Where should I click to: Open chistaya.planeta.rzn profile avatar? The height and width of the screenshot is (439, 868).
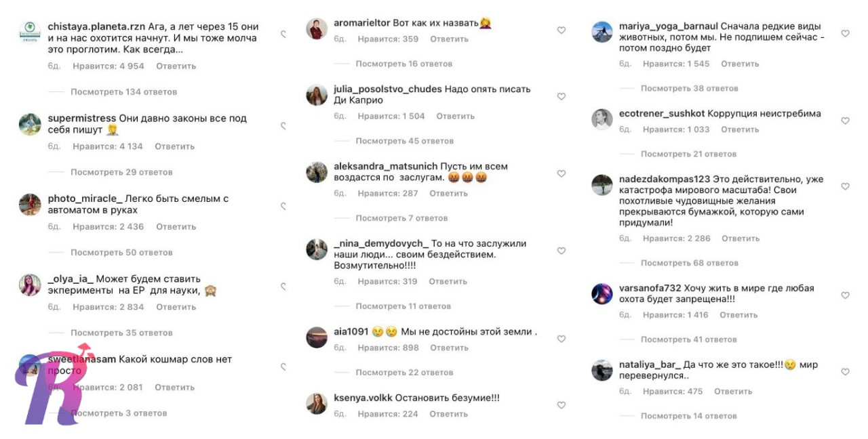point(30,33)
